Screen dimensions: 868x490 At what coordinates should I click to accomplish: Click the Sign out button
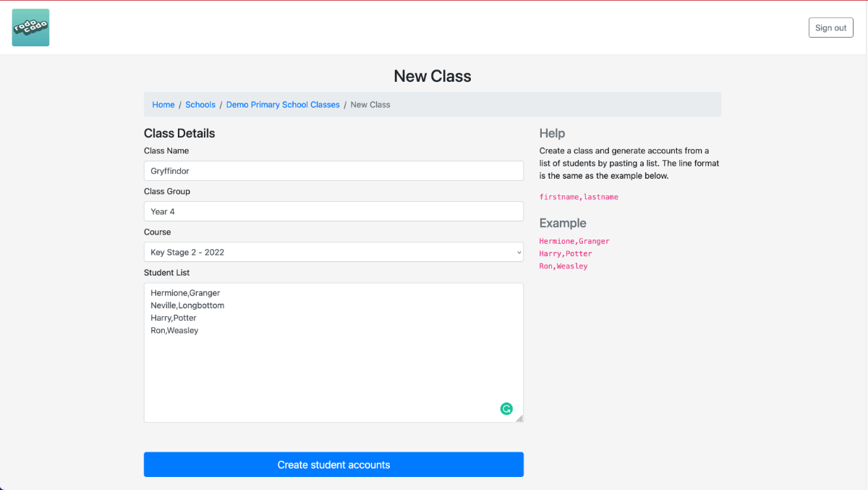point(830,27)
